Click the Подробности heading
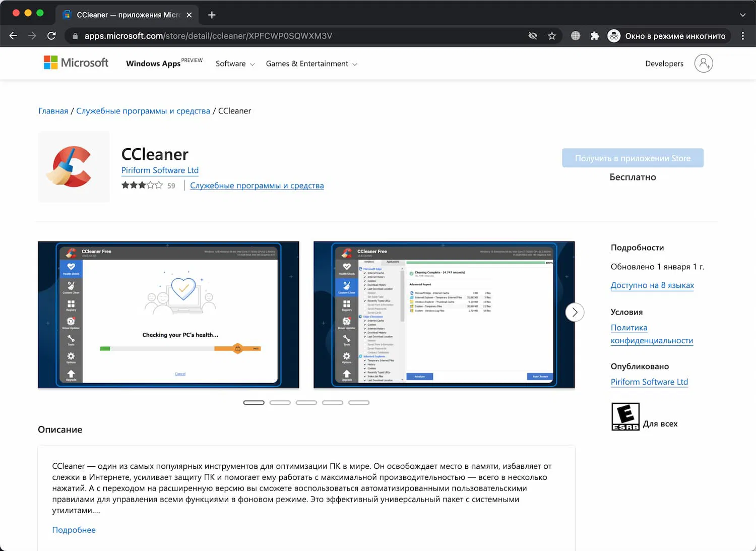This screenshot has height=551, width=756. tap(637, 248)
